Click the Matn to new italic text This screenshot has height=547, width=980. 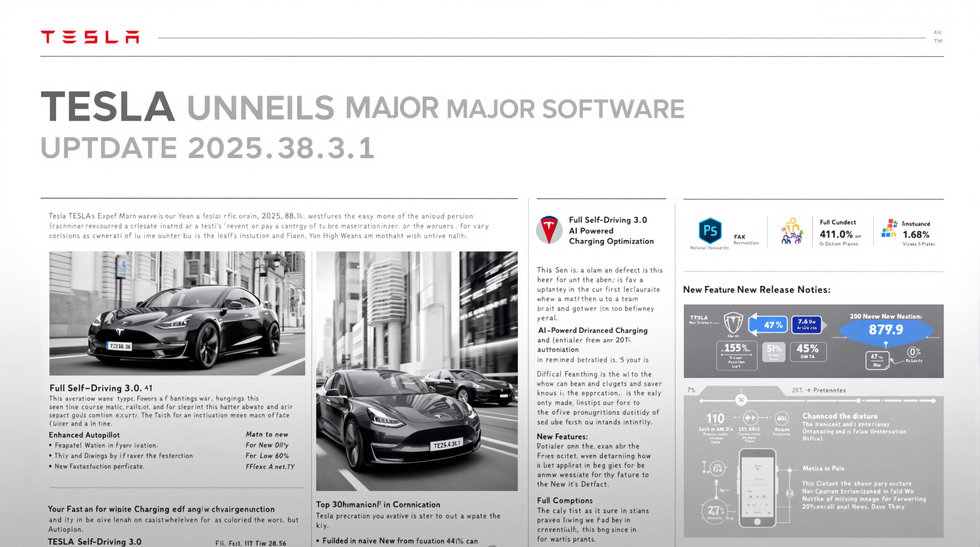click(267, 434)
